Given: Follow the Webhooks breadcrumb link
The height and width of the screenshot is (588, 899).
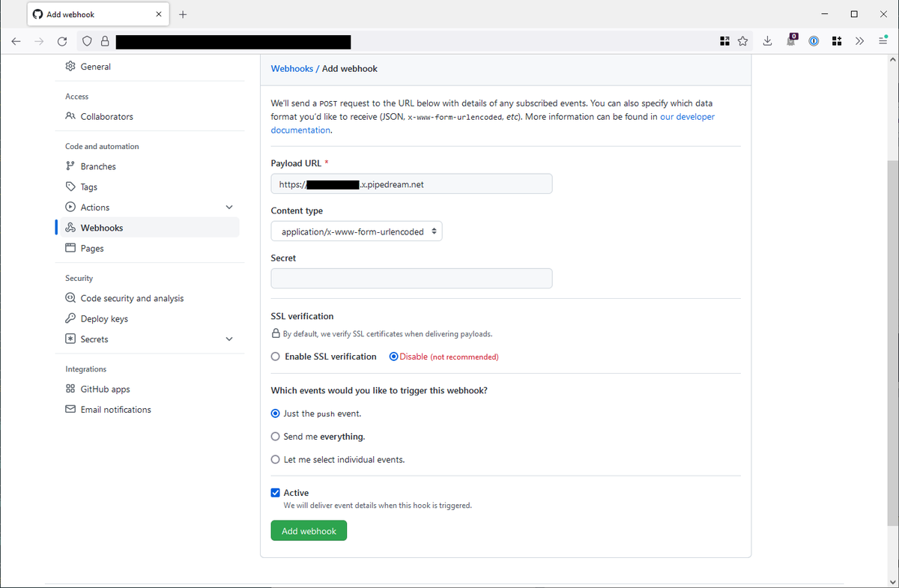Looking at the screenshot, I should [292, 68].
